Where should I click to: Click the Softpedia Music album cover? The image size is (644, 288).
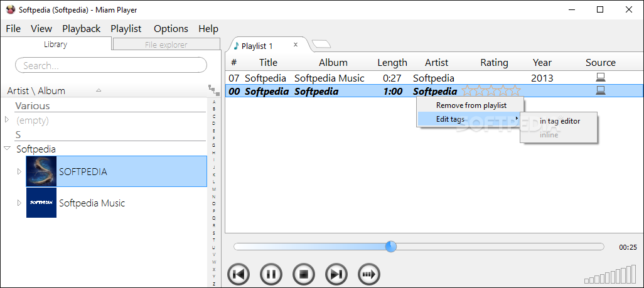point(41,203)
